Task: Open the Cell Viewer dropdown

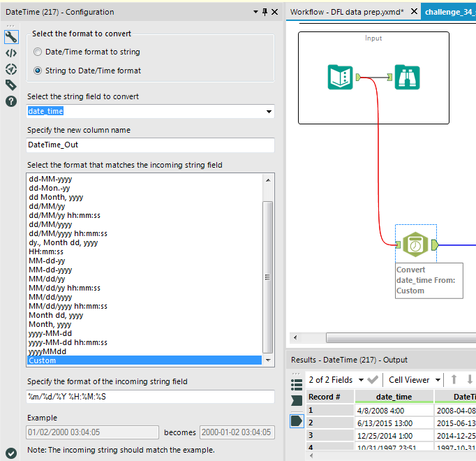Action: coord(438,380)
